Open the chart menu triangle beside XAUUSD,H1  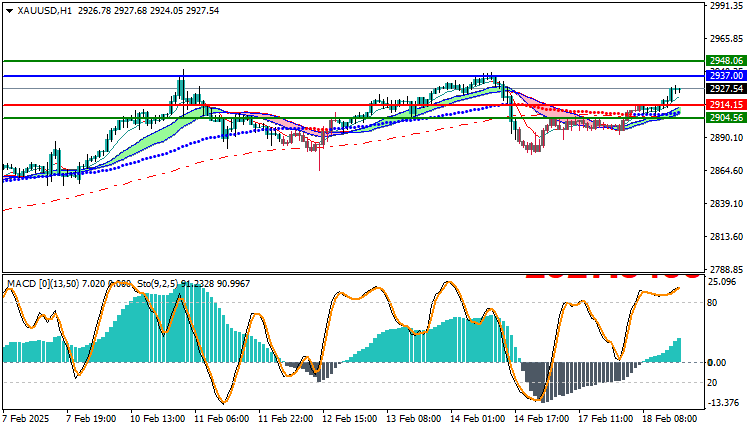coord(10,11)
